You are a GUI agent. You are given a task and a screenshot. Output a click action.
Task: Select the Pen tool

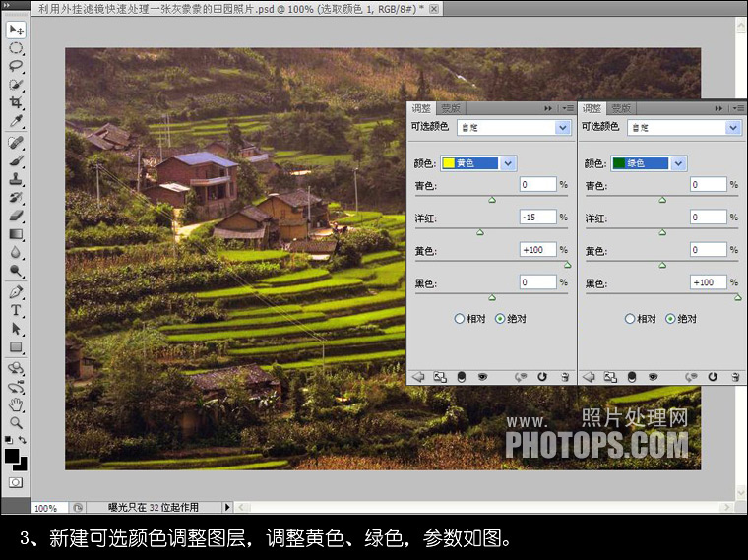tap(16, 292)
